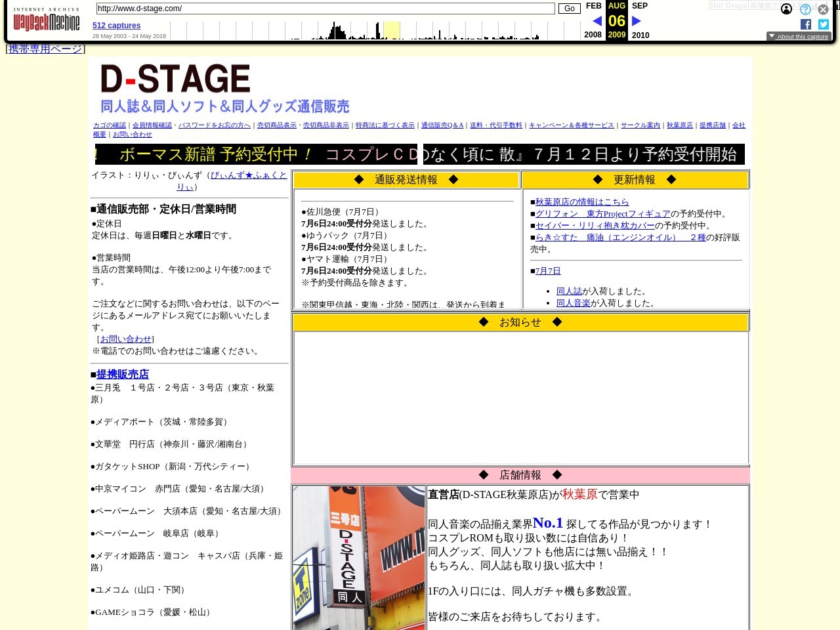
Task: Open the profile account icon
Action: point(786,10)
